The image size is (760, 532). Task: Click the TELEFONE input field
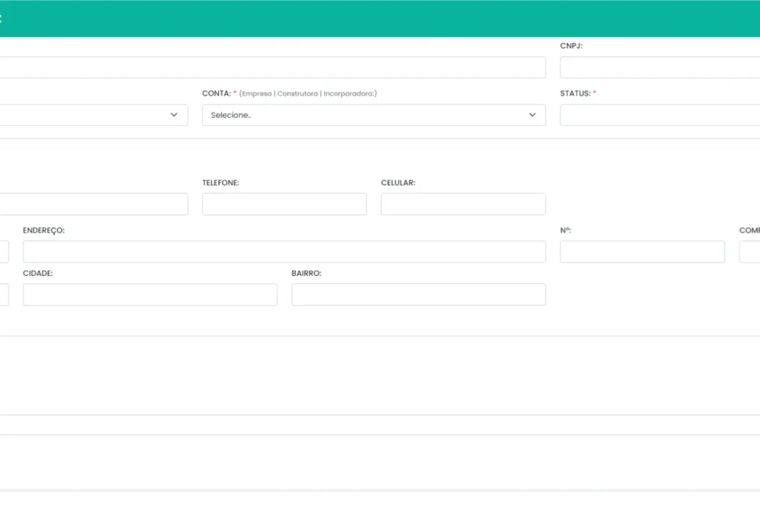(x=284, y=204)
